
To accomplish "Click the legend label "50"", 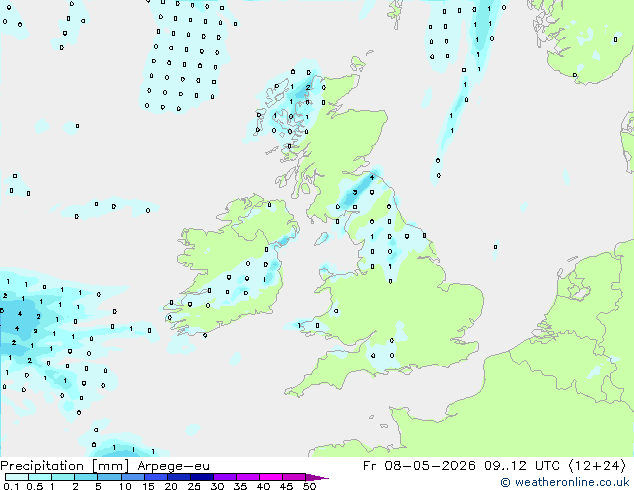I will [309, 486].
